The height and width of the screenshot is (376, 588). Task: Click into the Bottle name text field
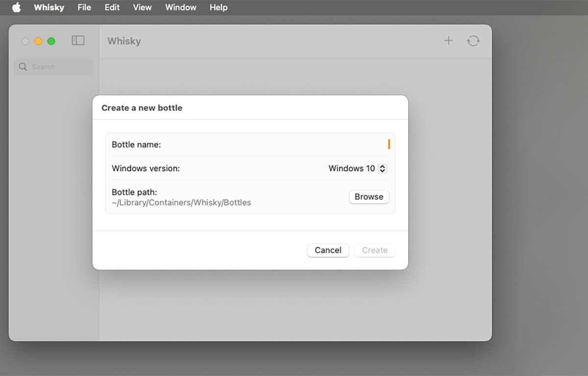tap(294, 144)
